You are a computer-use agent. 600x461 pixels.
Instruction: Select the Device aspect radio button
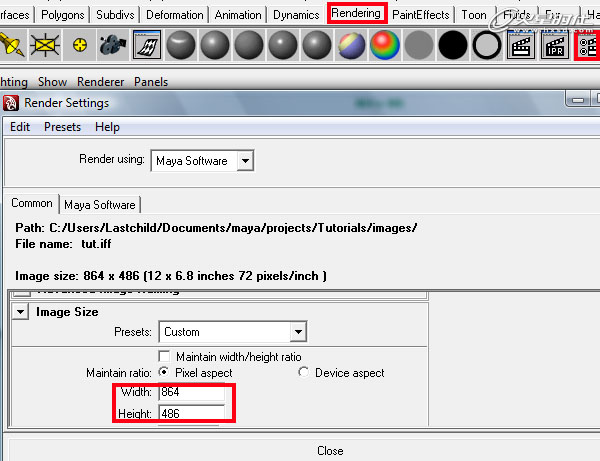click(x=304, y=372)
